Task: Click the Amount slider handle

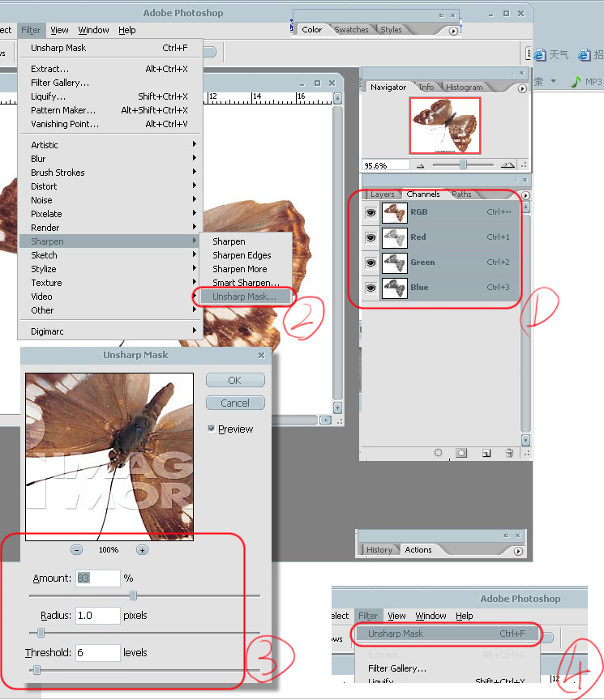Action: (x=133, y=595)
